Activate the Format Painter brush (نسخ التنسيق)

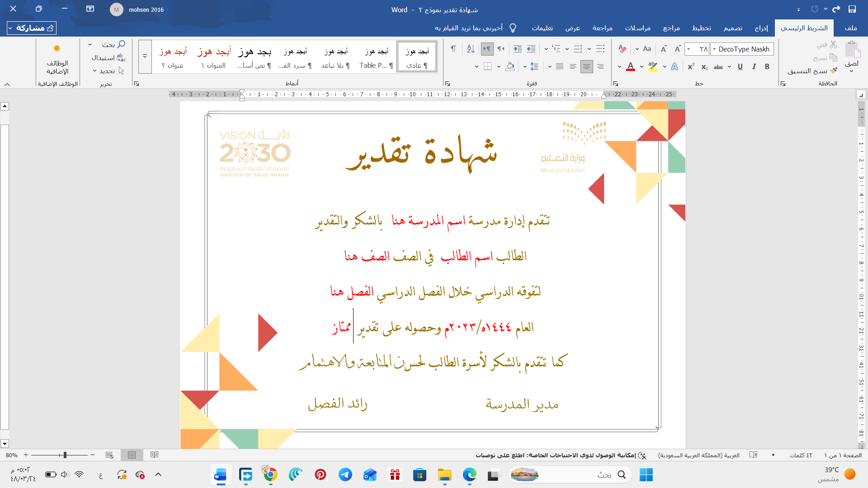812,71
